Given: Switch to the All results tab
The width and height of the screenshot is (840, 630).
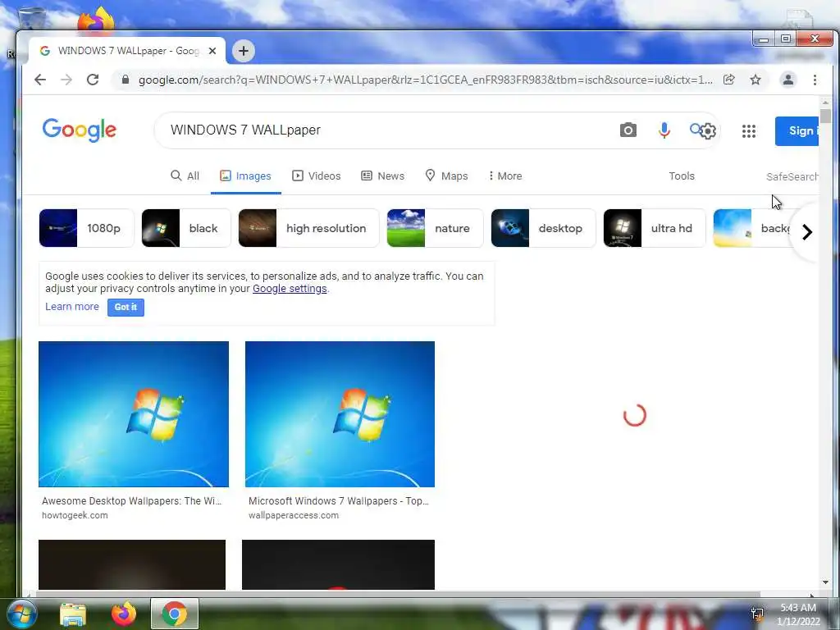Looking at the screenshot, I should point(185,176).
